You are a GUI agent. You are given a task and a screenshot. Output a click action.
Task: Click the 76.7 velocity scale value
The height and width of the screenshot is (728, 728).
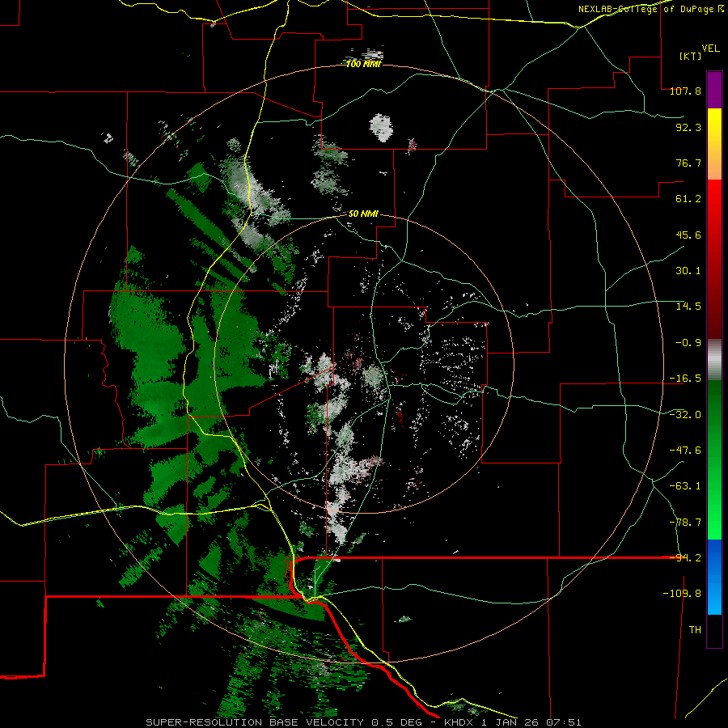pos(688,163)
